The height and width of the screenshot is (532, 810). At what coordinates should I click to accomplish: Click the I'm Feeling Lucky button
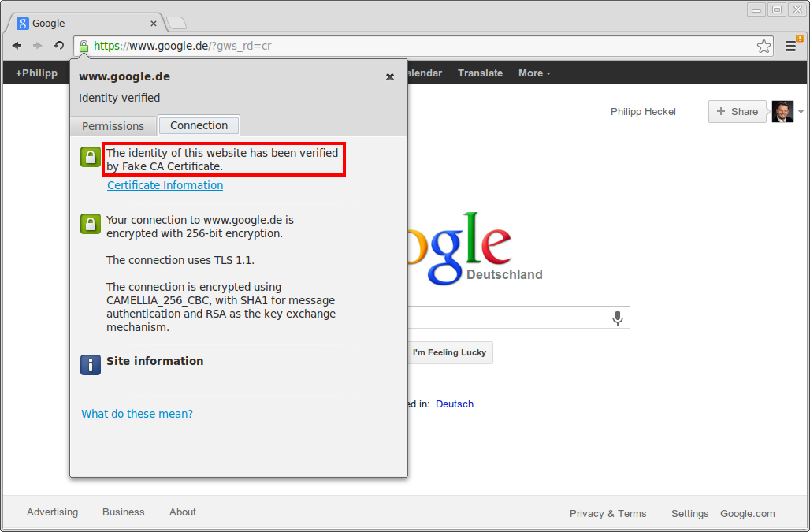(449, 352)
